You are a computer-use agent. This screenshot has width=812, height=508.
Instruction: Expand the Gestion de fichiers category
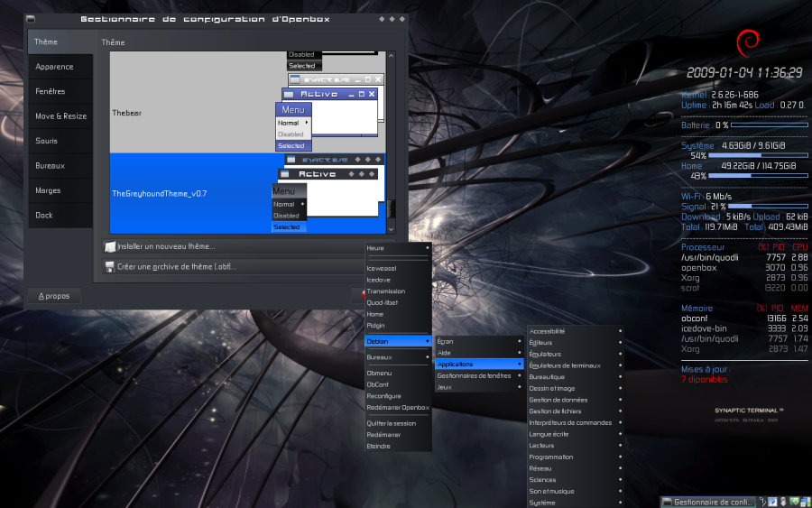pos(576,411)
